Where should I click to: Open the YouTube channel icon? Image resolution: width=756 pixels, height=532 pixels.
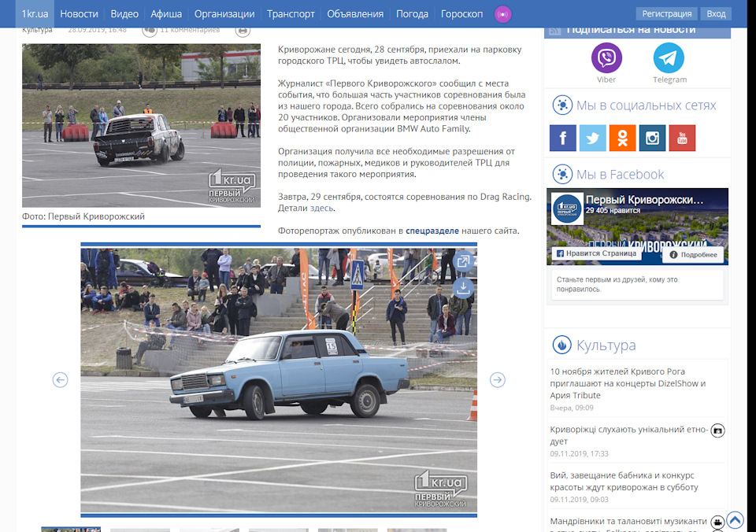click(682, 138)
